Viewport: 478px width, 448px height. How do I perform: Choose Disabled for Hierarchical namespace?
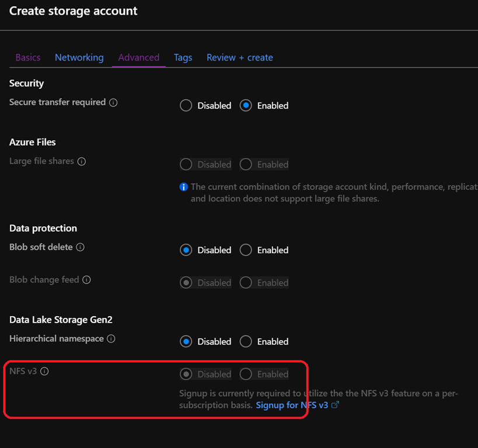tap(186, 342)
